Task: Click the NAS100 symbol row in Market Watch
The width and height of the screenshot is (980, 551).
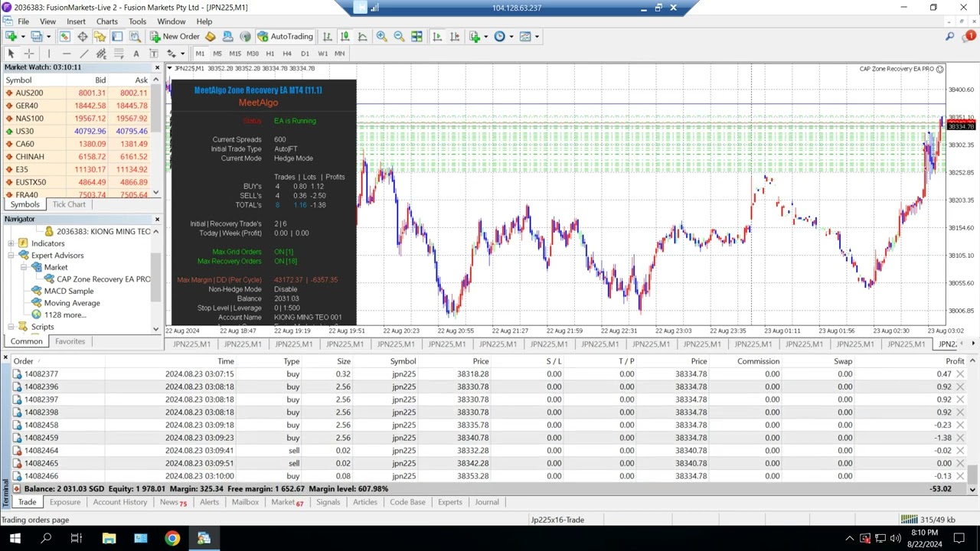Action: pos(77,118)
